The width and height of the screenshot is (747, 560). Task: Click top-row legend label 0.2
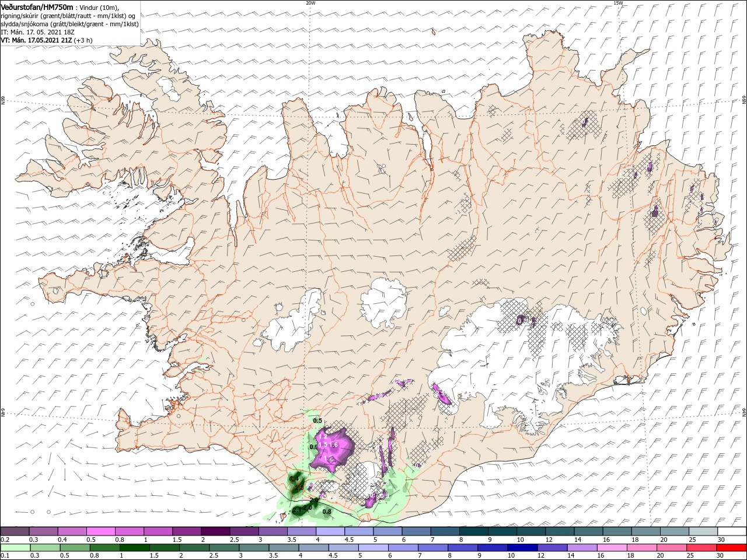(5, 540)
